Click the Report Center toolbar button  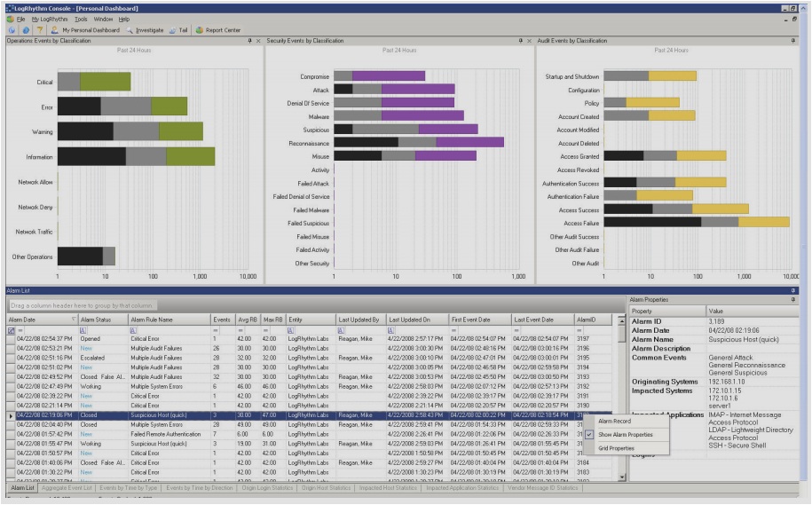218,30
